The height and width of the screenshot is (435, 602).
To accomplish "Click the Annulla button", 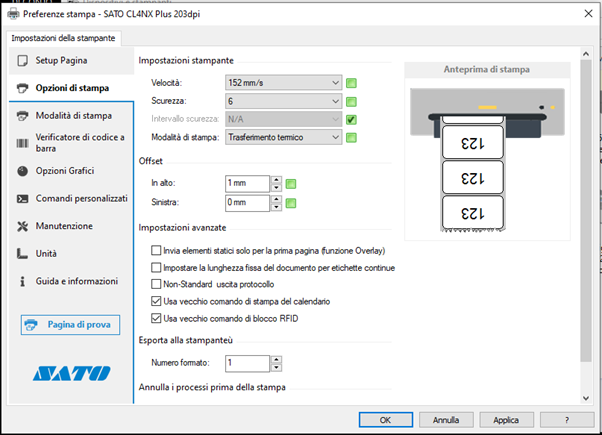I will coord(446,420).
